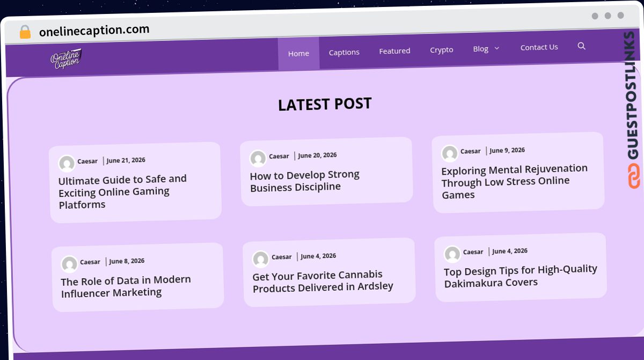The width and height of the screenshot is (644, 360).
Task: Click the author avatar on the Dakimakura post
Action: [x=452, y=254]
